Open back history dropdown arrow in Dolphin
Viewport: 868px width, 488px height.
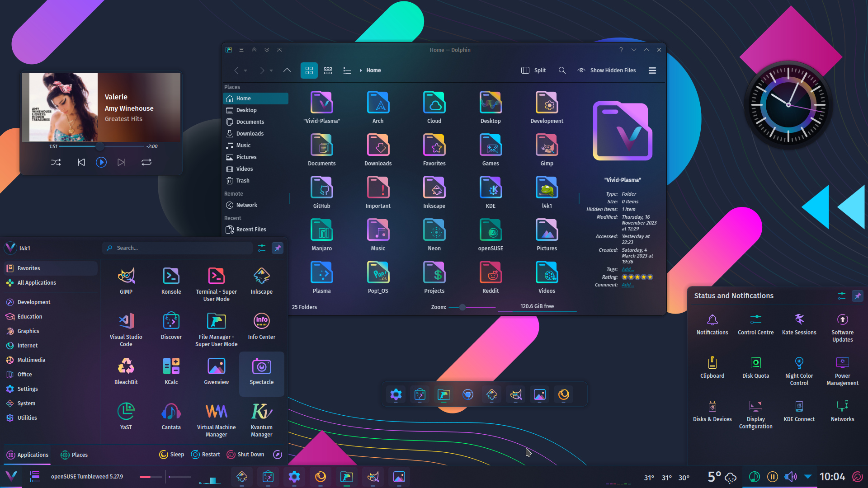[x=245, y=71]
